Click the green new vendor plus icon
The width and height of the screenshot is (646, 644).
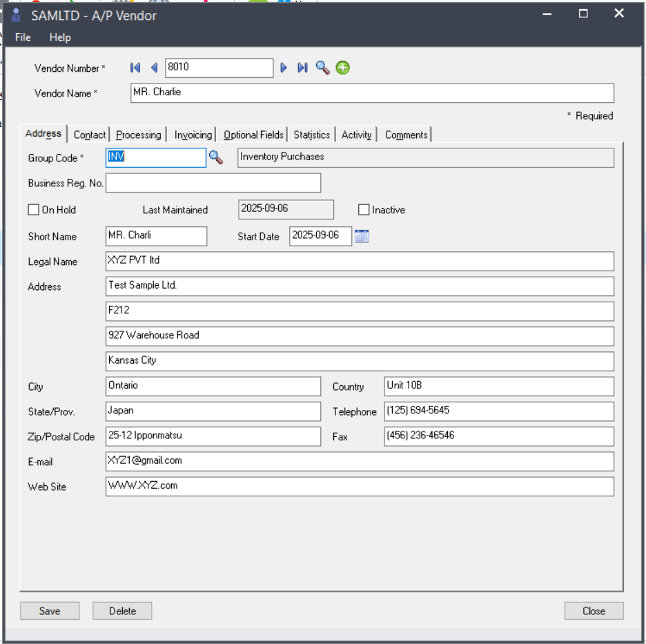pos(343,68)
